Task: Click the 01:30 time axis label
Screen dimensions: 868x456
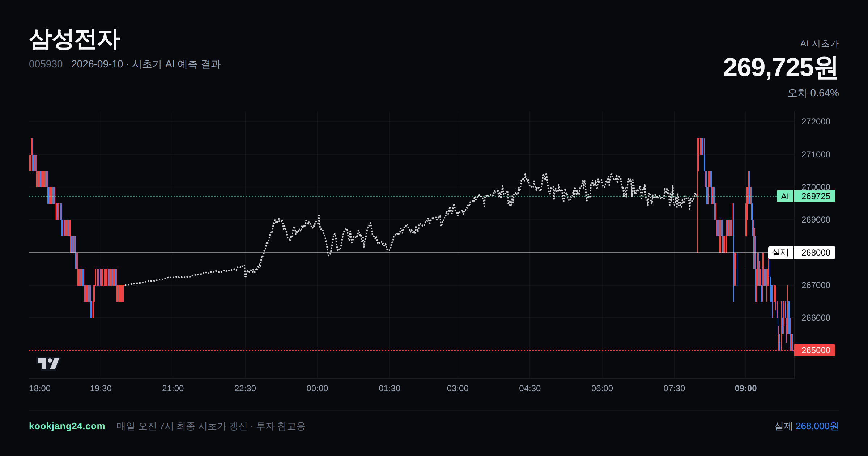Action: pos(390,388)
